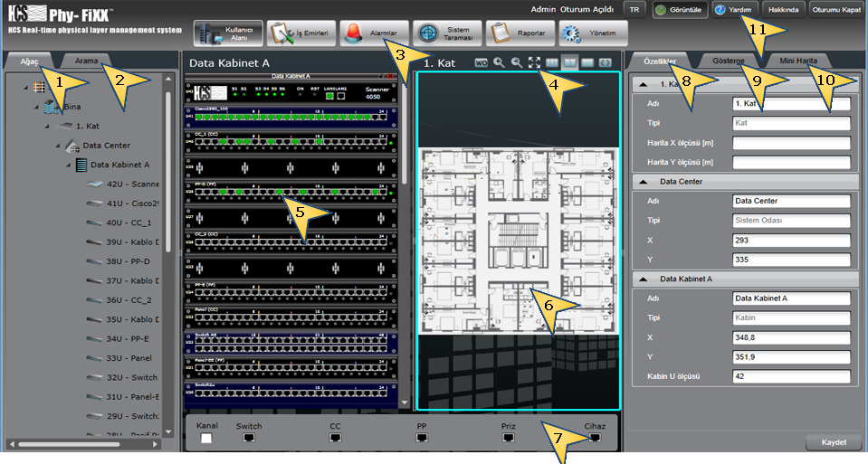The height and width of the screenshot is (464, 868).
Task: Click the Oturumu Kapat button
Action: coord(835,9)
